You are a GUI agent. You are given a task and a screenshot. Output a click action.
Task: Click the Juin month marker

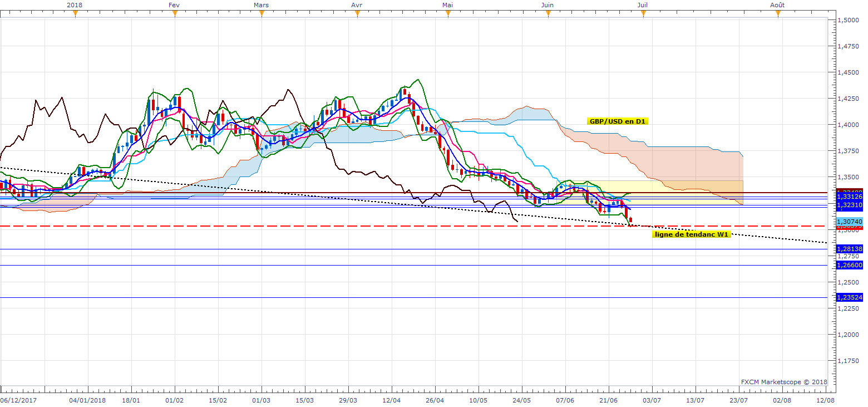coord(548,4)
